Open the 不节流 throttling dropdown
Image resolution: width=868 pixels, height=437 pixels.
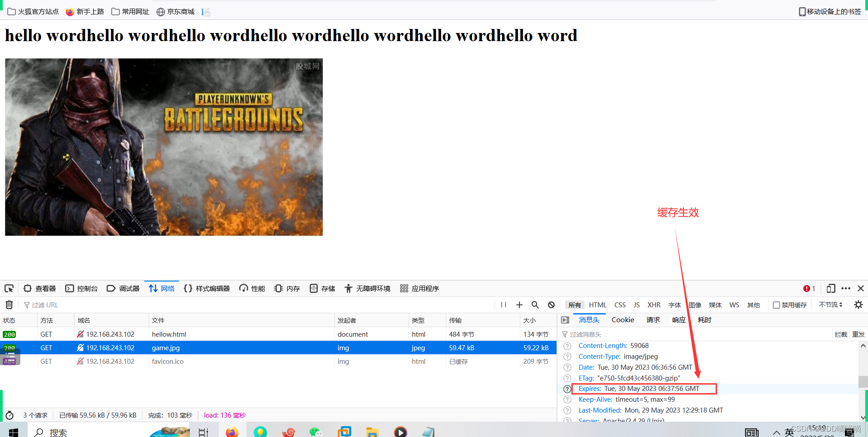pyautogui.click(x=830, y=305)
